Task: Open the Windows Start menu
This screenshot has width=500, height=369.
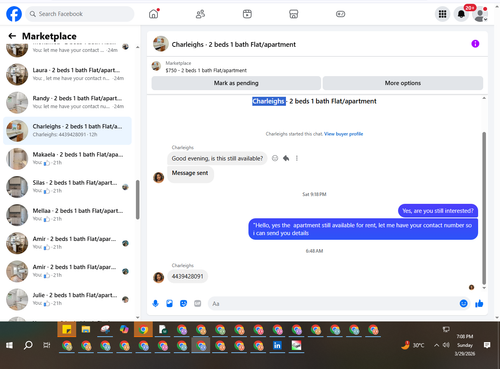Action: coord(9,345)
